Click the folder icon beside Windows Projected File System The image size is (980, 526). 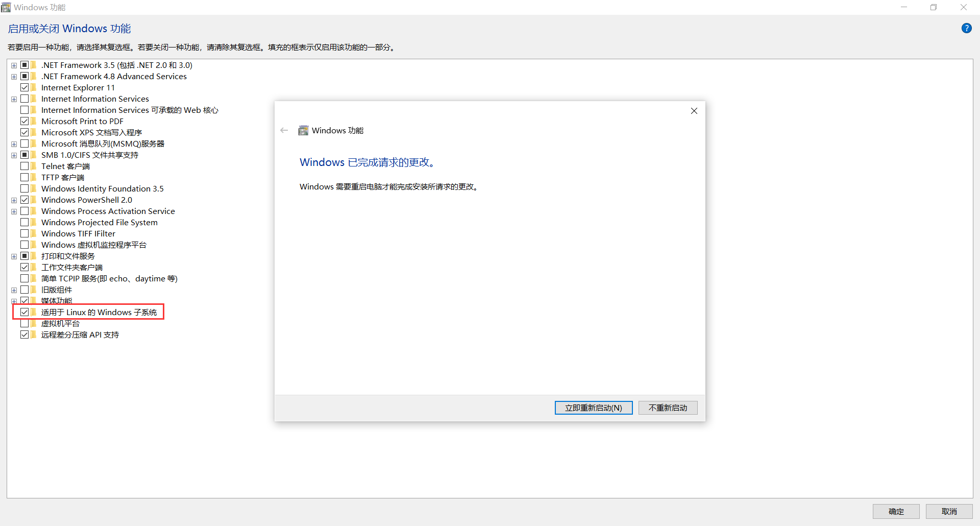click(x=34, y=222)
